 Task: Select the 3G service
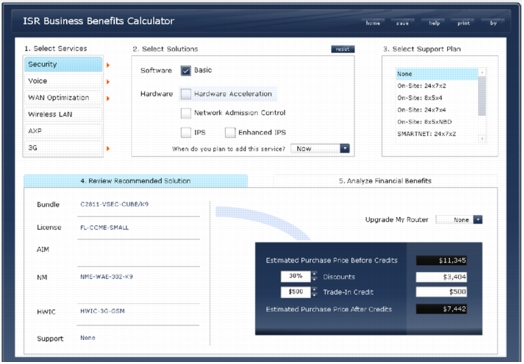coord(63,148)
